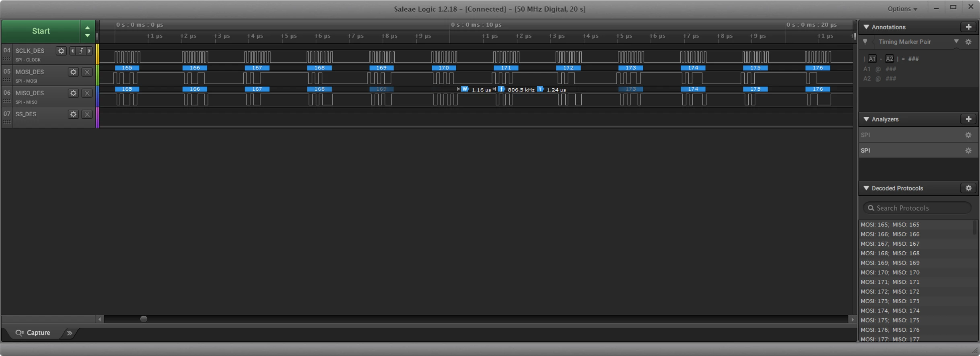Remove the SS_DES channel with X

point(87,114)
